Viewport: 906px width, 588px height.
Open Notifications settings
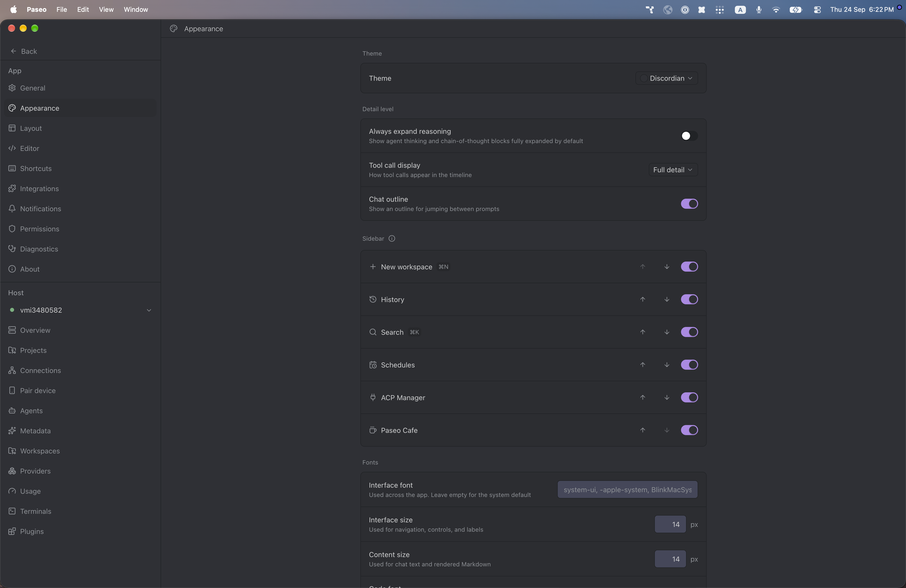80,209
